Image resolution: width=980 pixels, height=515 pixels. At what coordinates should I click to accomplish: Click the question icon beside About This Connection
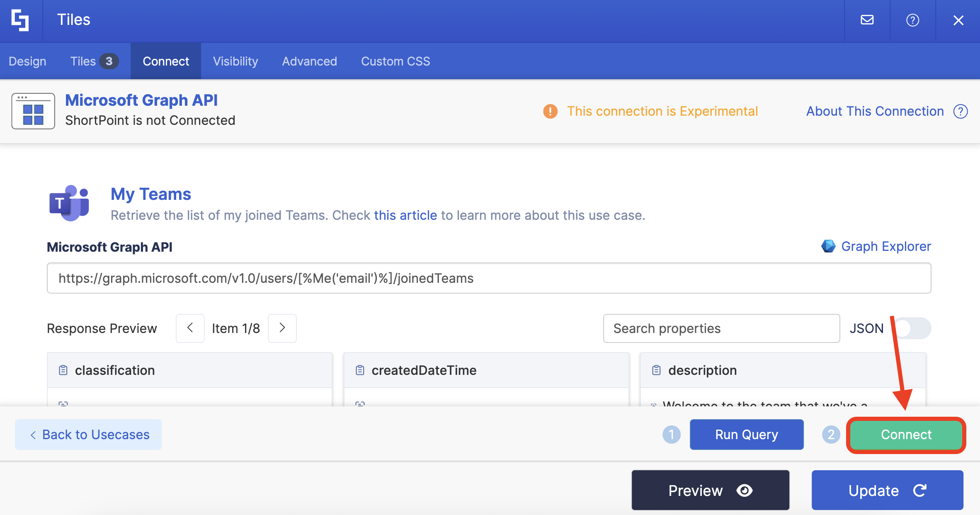(x=961, y=111)
